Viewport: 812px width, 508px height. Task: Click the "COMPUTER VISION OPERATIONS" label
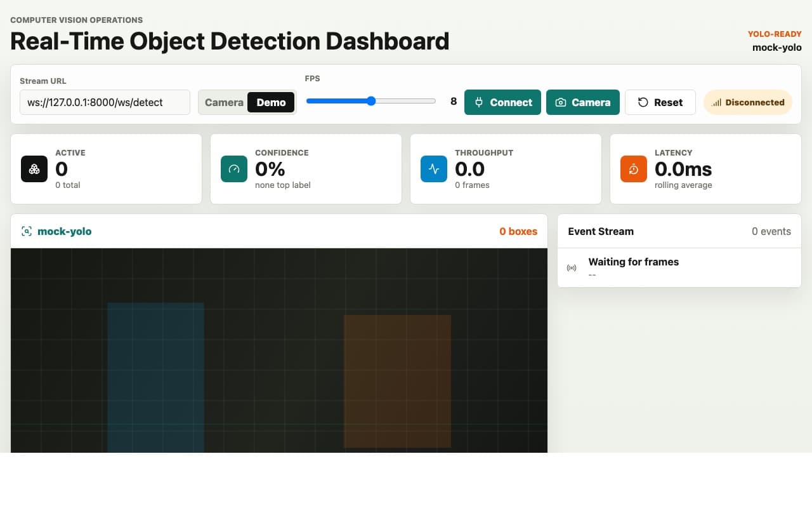click(76, 20)
